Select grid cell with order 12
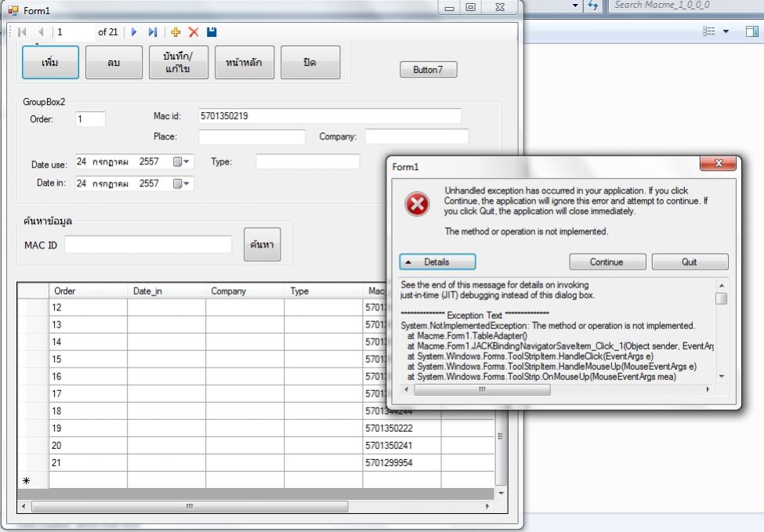 [89, 307]
